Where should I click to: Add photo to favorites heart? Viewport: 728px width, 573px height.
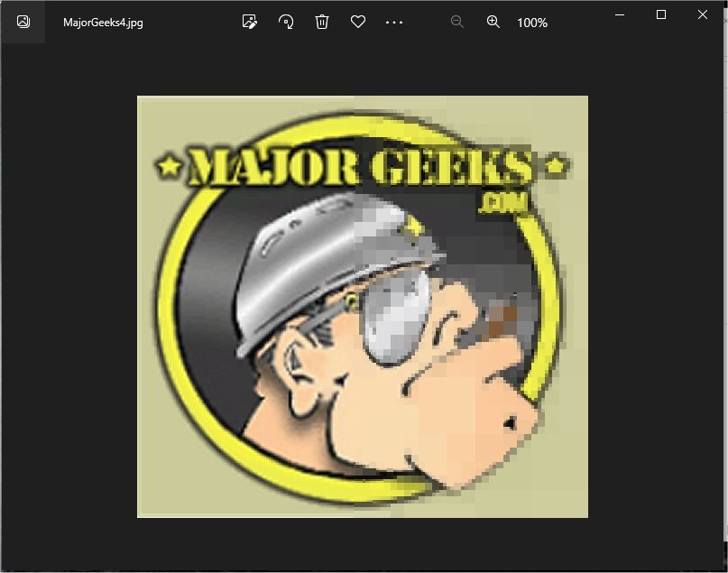click(x=358, y=22)
